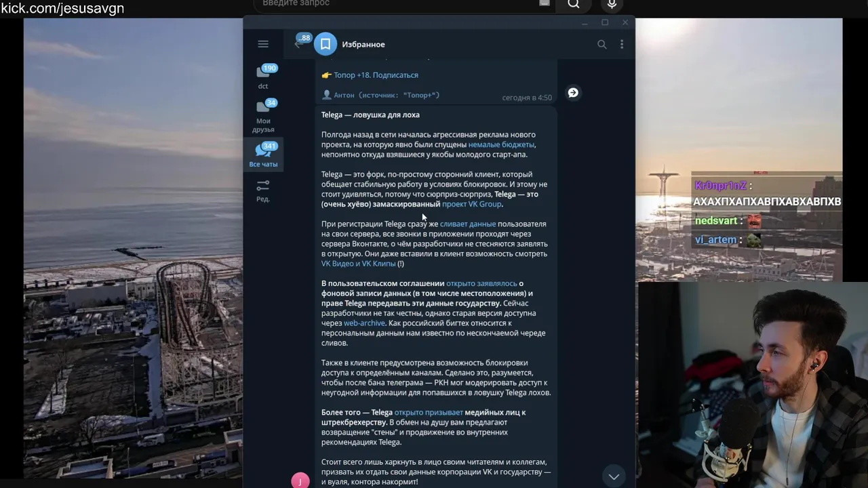Close the Telegram window
The image size is (868, 488).
click(625, 23)
